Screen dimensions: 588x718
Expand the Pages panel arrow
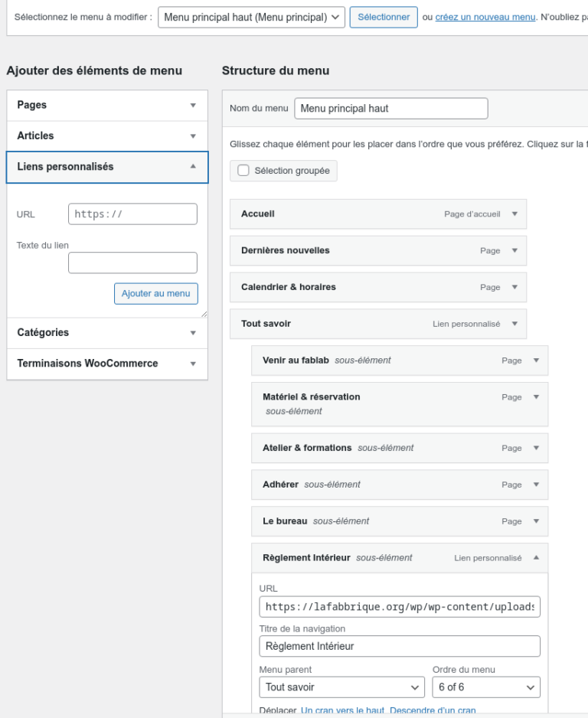click(x=193, y=106)
